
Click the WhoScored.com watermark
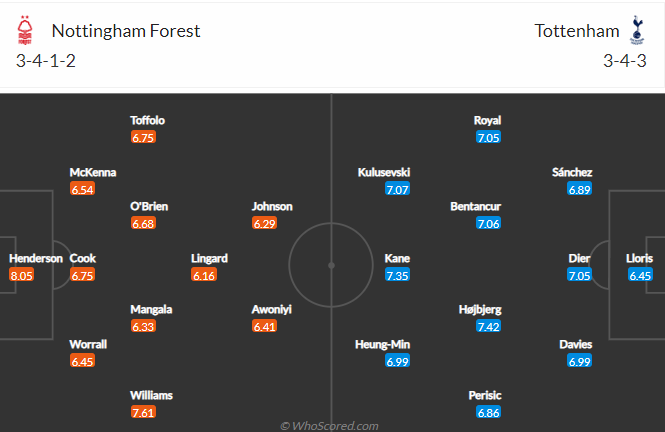coord(329,426)
